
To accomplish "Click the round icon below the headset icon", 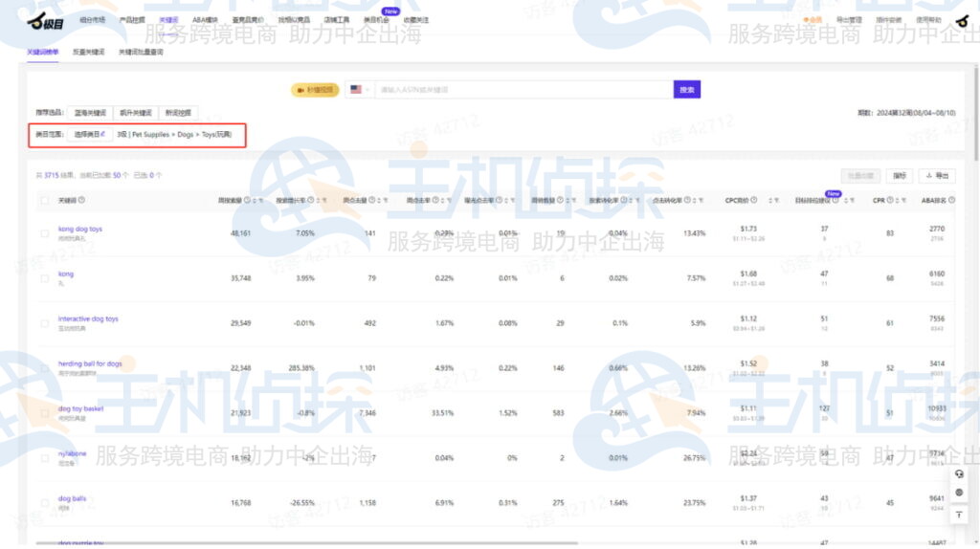I will tap(959, 493).
